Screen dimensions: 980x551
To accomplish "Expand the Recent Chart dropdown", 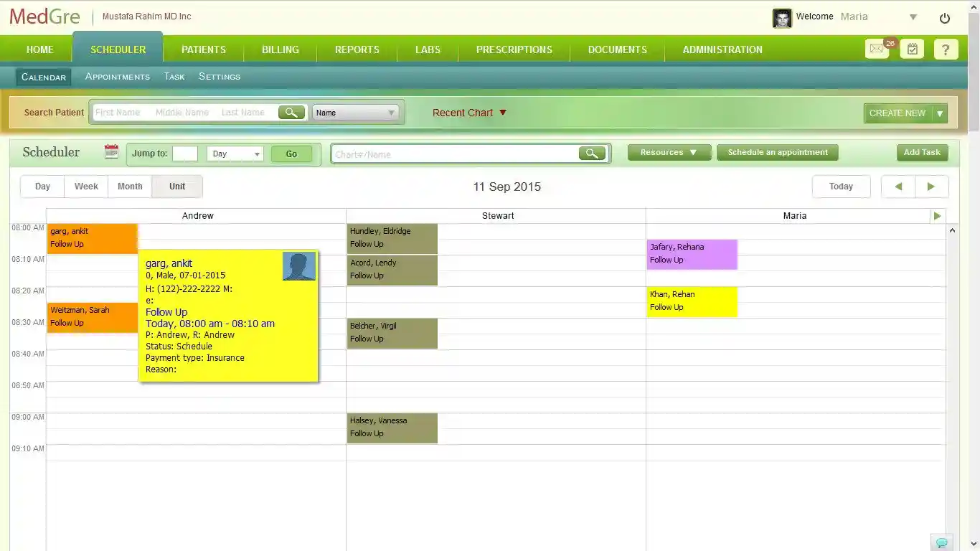I will (x=469, y=113).
